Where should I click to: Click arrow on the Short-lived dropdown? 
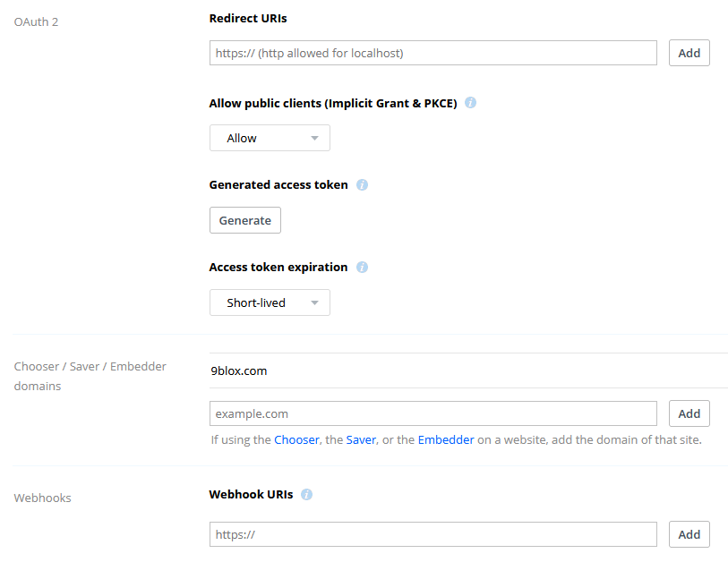tap(315, 303)
